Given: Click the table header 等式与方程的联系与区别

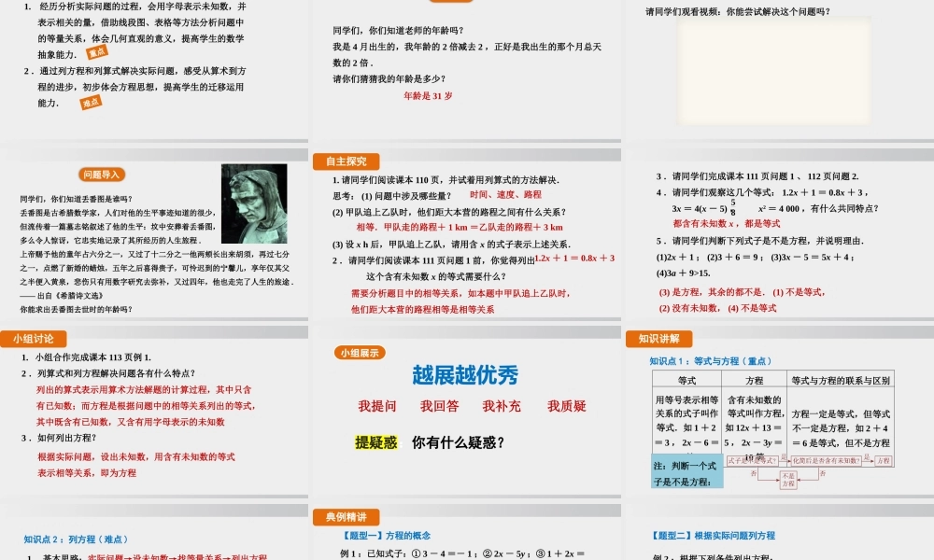Looking at the screenshot, I should (x=841, y=380).
